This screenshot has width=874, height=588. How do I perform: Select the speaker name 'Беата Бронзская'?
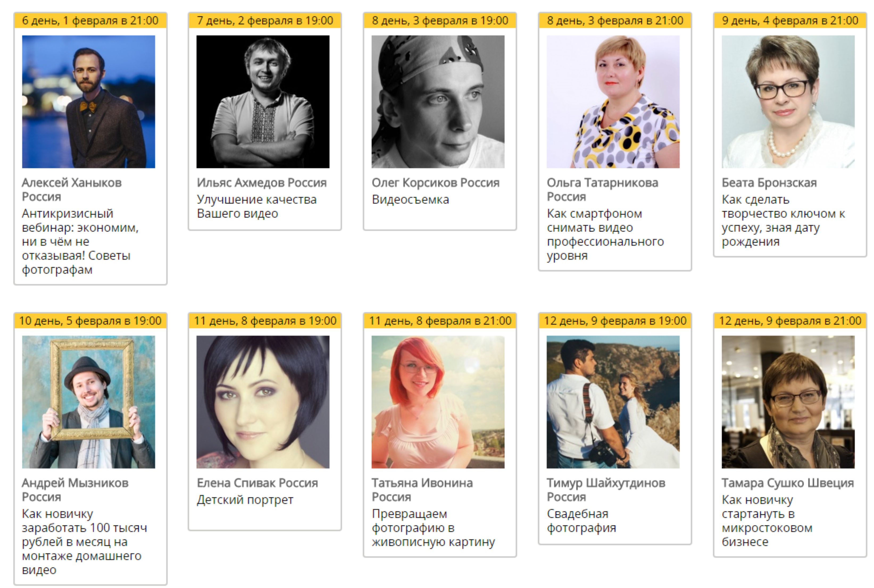click(x=769, y=183)
